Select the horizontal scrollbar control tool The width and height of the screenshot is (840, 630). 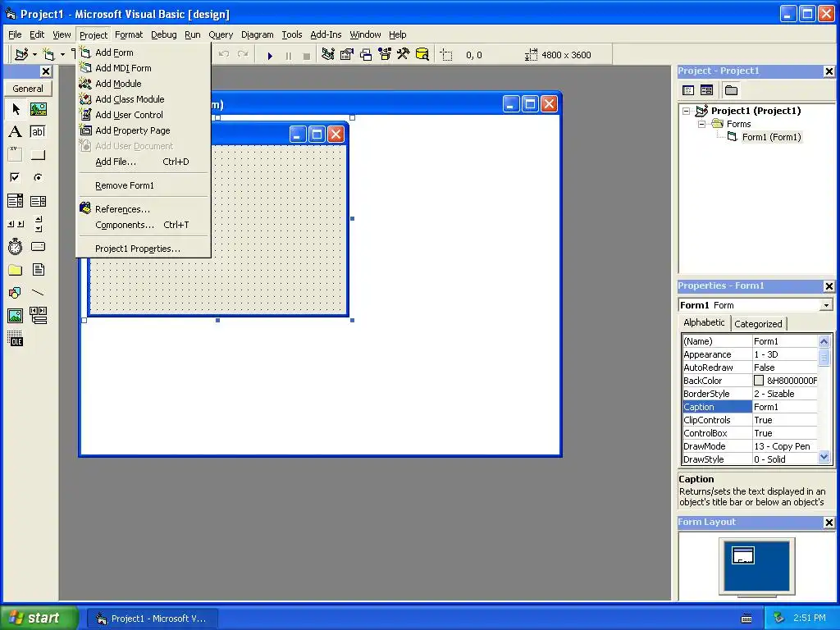pos(16,224)
